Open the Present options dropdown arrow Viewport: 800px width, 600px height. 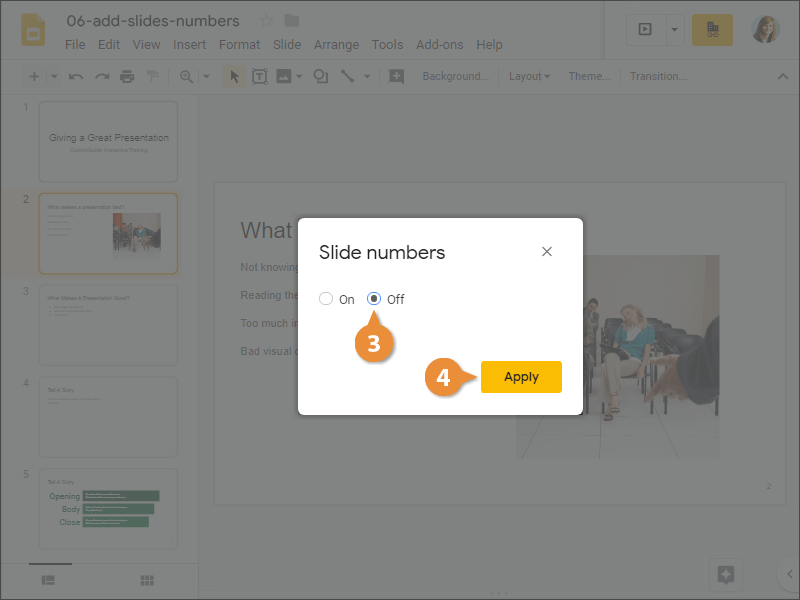coord(674,30)
